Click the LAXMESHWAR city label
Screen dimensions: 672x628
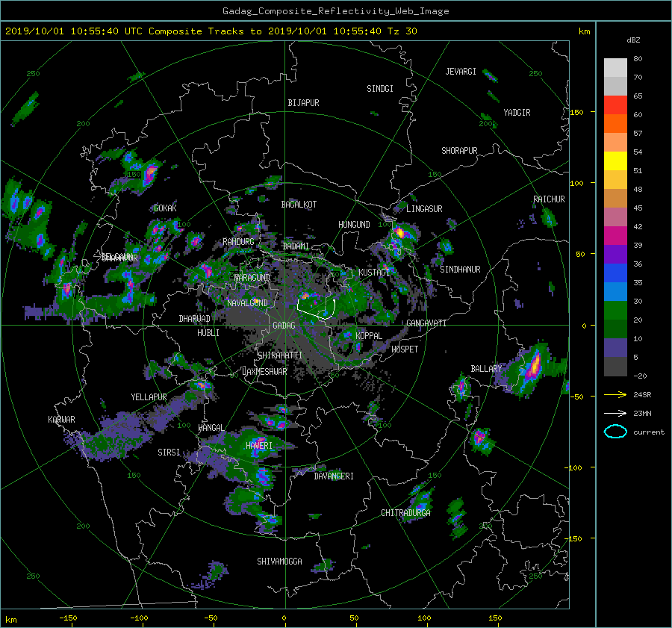264,372
